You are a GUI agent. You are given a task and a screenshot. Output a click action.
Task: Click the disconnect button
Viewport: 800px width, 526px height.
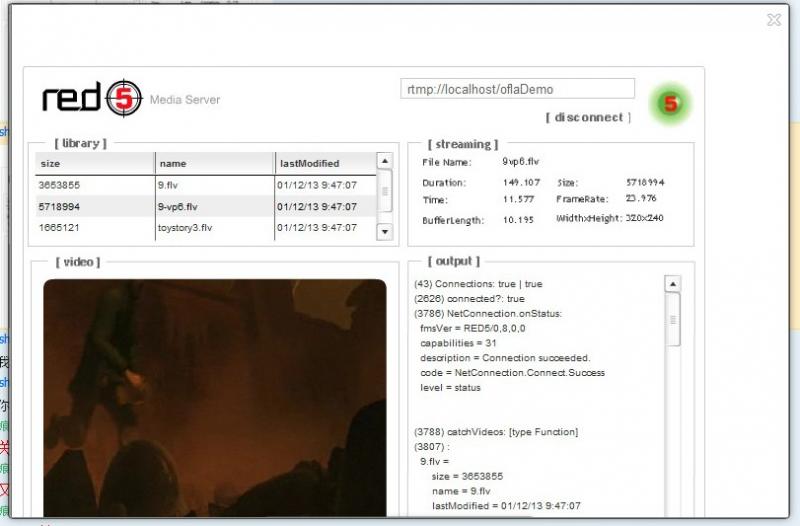588,117
